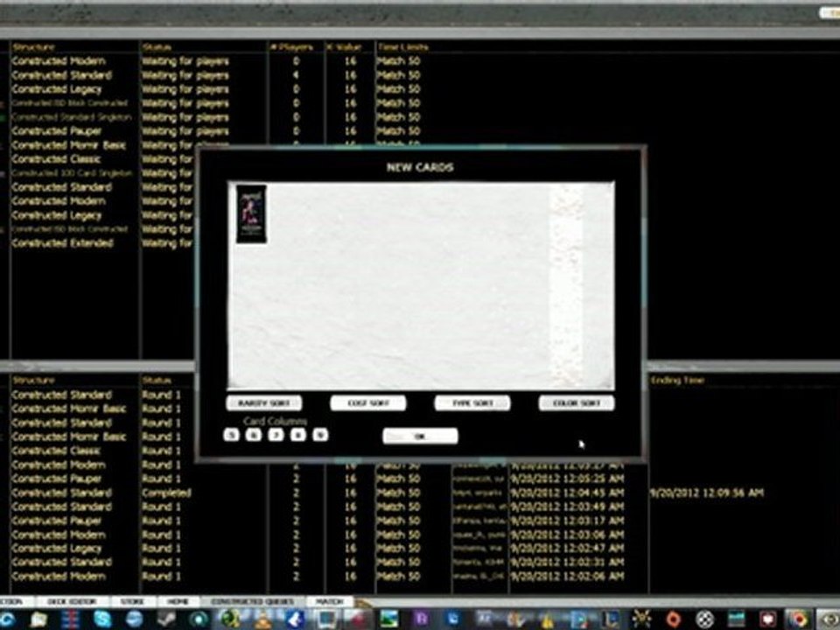Screen dimensions: 840x630
Task: Click the '9/20/2012 12:09:56 AM' ending time
Action: [x=707, y=493]
